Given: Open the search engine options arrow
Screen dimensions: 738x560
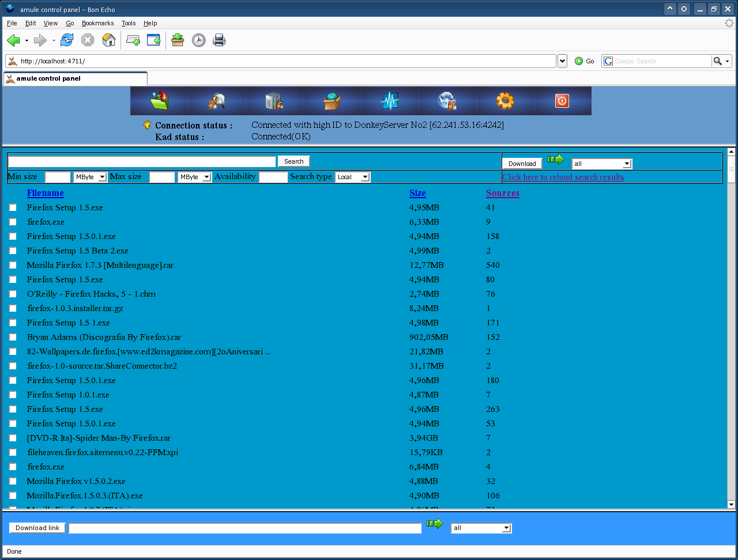Looking at the screenshot, I should coord(728,61).
